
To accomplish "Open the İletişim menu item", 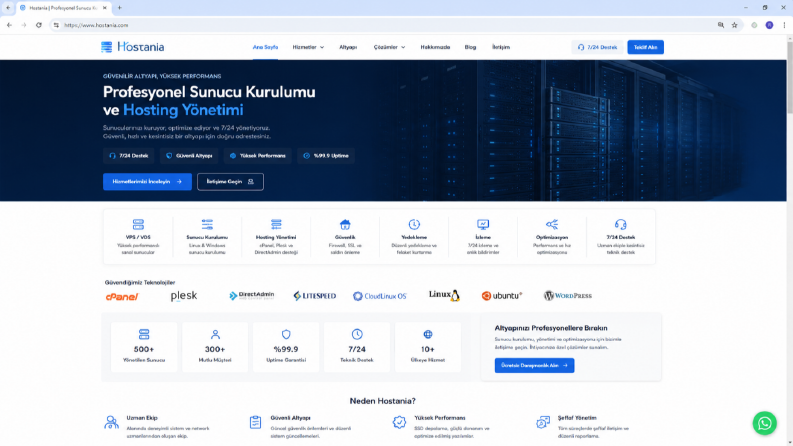I will click(501, 47).
